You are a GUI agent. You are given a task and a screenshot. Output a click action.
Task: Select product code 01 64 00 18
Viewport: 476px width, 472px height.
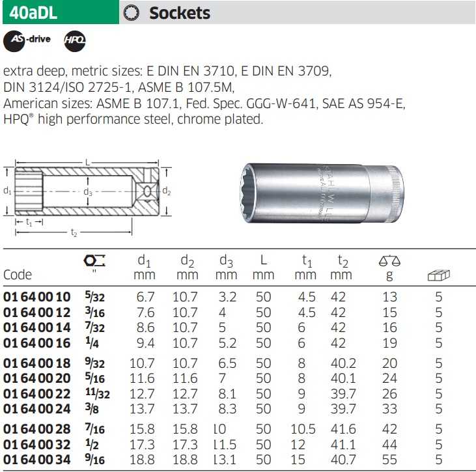click(36, 363)
